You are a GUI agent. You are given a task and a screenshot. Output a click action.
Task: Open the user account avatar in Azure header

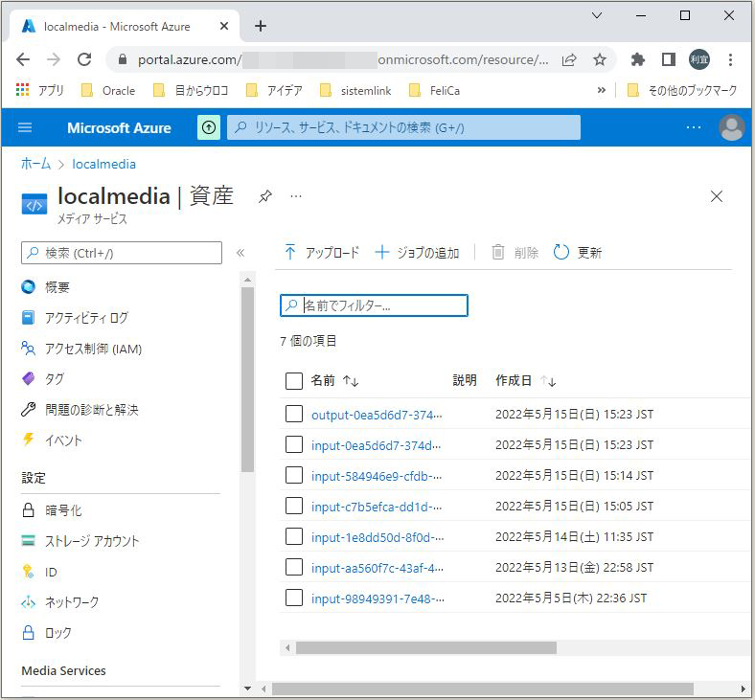point(731,127)
